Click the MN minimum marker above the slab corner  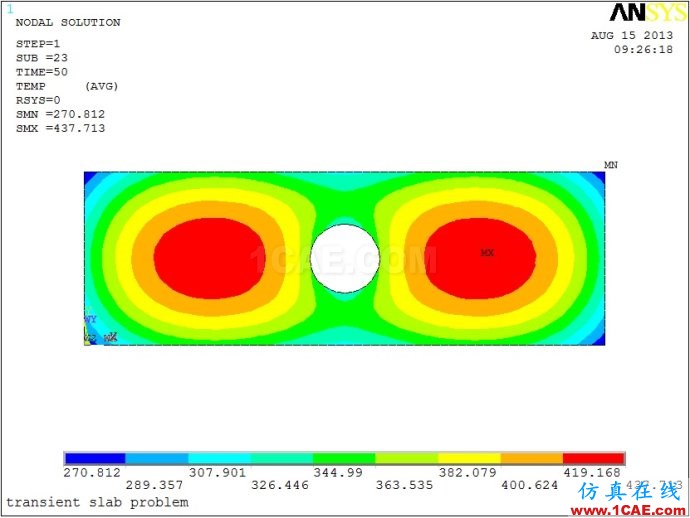611,165
